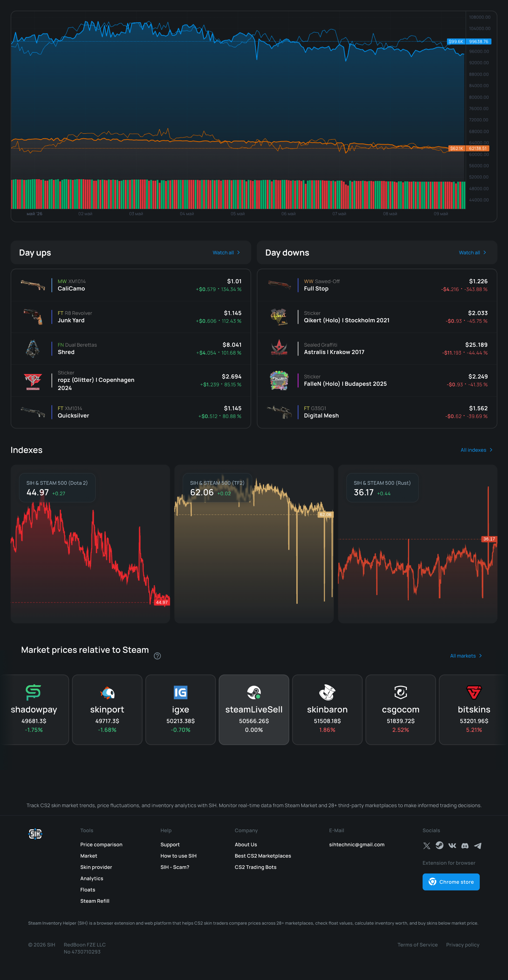
Task: Click the $25.189 Astralis graffiti price
Action: (476, 345)
